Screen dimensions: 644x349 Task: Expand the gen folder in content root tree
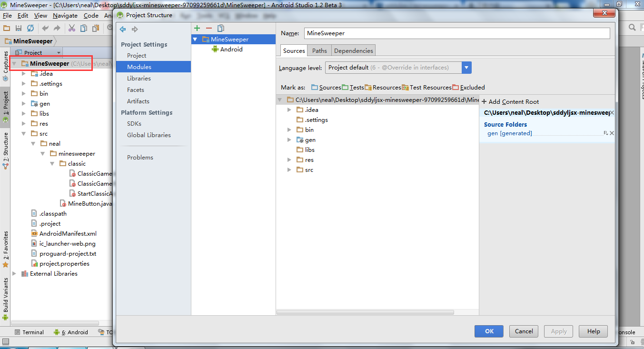click(289, 140)
